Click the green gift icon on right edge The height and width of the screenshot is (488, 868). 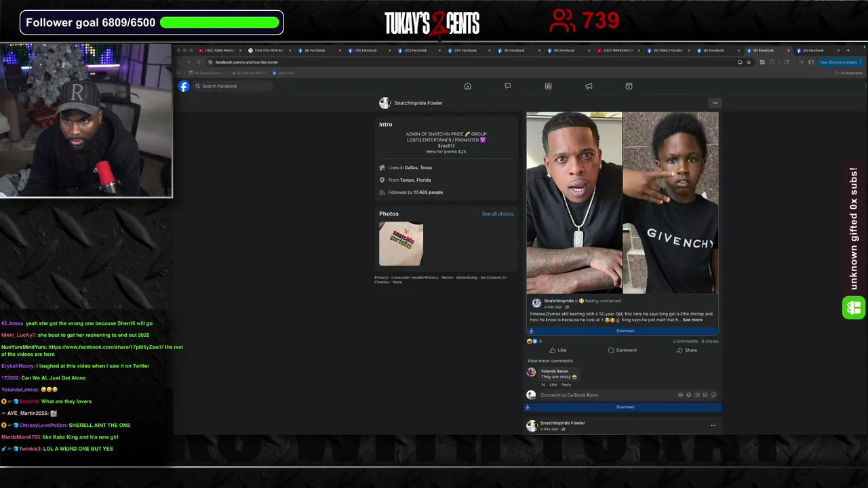click(854, 308)
